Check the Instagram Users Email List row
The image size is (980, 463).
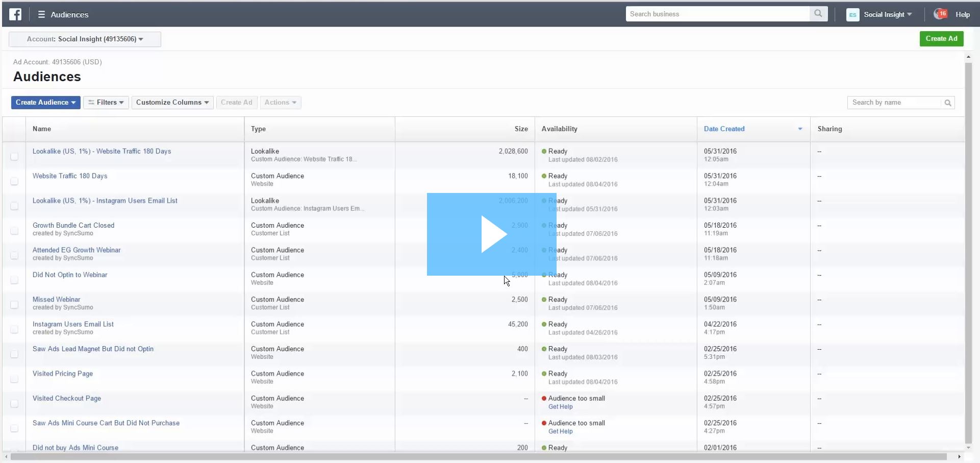[x=14, y=330]
